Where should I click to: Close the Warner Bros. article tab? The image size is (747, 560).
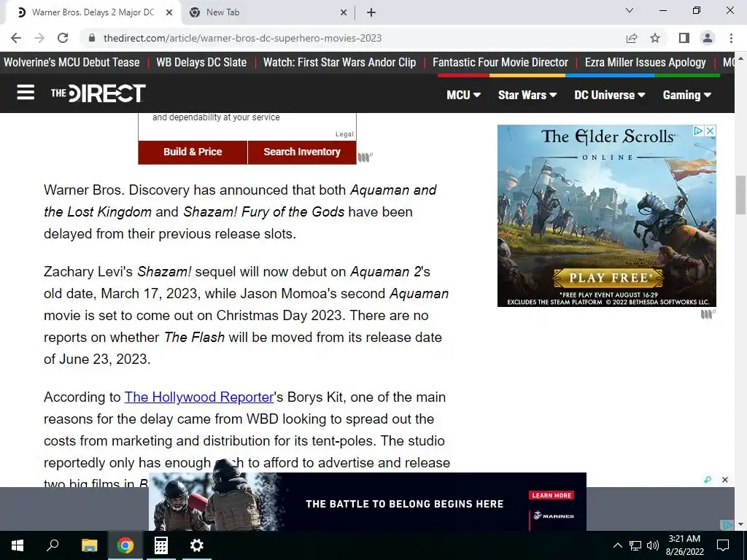click(169, 12)
